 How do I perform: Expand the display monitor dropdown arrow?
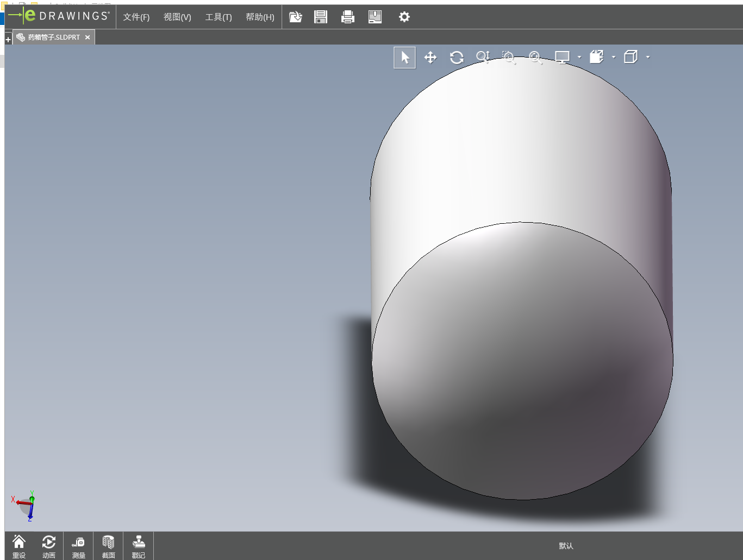click(x=579, y=57)
